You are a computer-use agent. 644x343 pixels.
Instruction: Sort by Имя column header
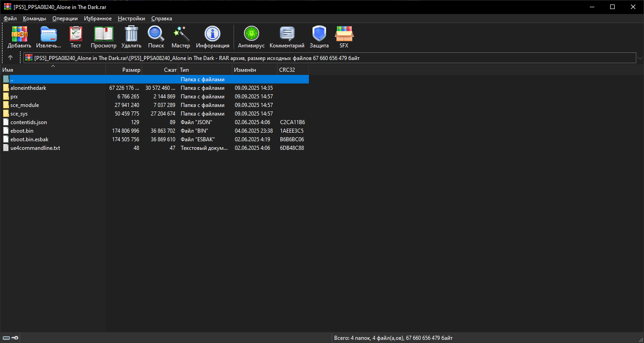(x=53, y=70)
